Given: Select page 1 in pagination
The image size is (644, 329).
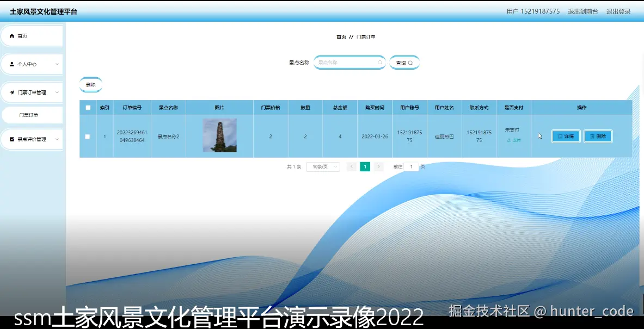Looking at the screenshot, I should pyautogui.click(x=365, y=166).
